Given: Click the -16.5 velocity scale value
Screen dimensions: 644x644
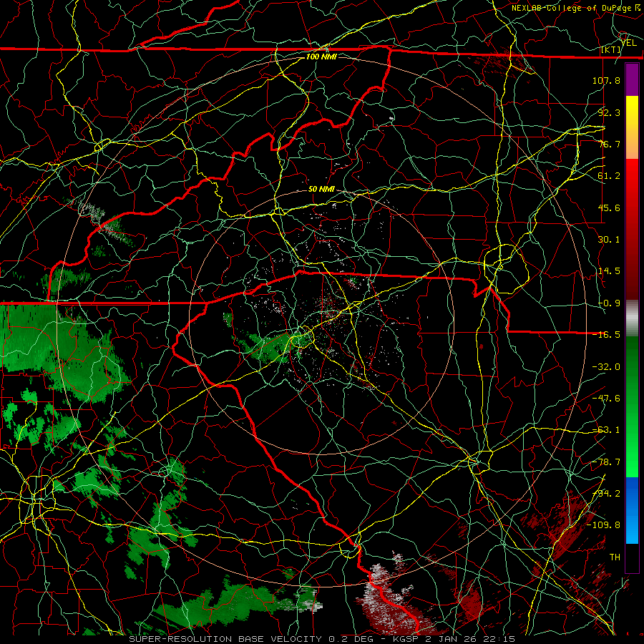Looking at the screenshot, I should [606, 335].
